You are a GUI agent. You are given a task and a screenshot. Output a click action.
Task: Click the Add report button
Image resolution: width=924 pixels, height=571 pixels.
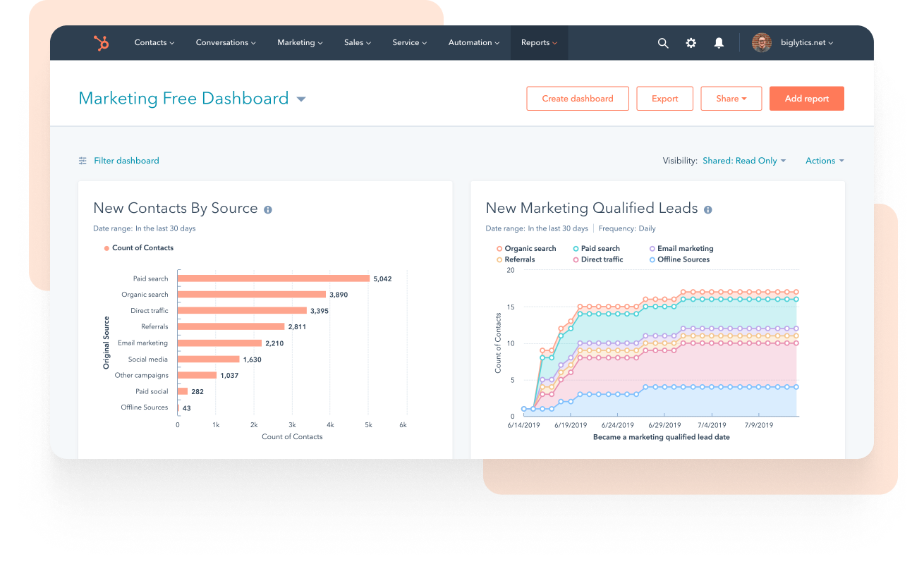[x=807, y=98]
